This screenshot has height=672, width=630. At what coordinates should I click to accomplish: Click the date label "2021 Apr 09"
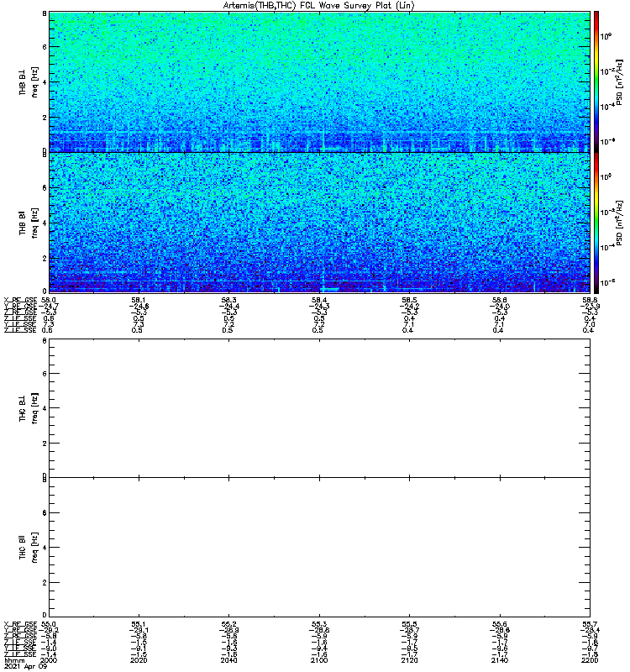pos(26,667)
